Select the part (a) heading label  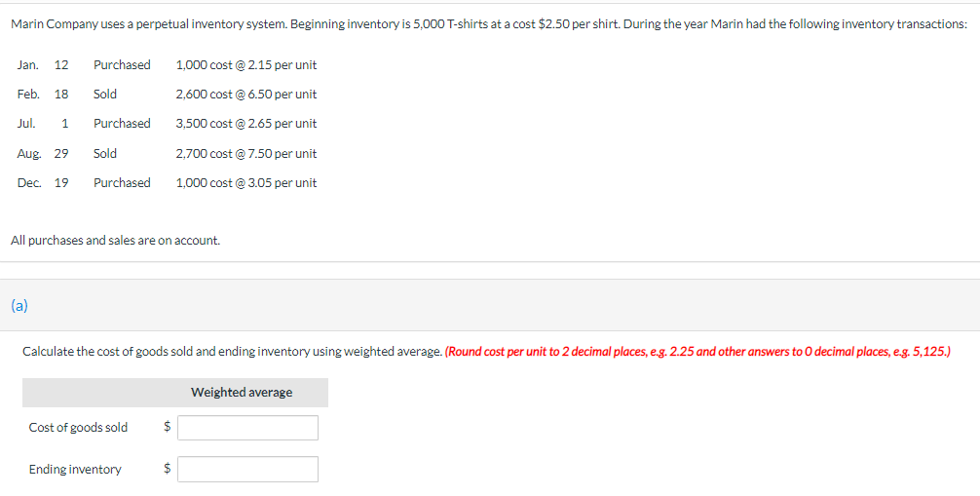coord(19,306)
